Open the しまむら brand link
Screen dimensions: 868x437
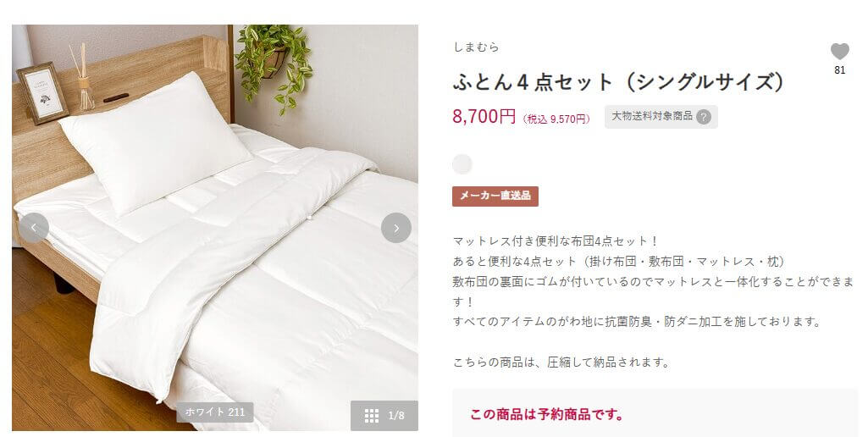476,47
